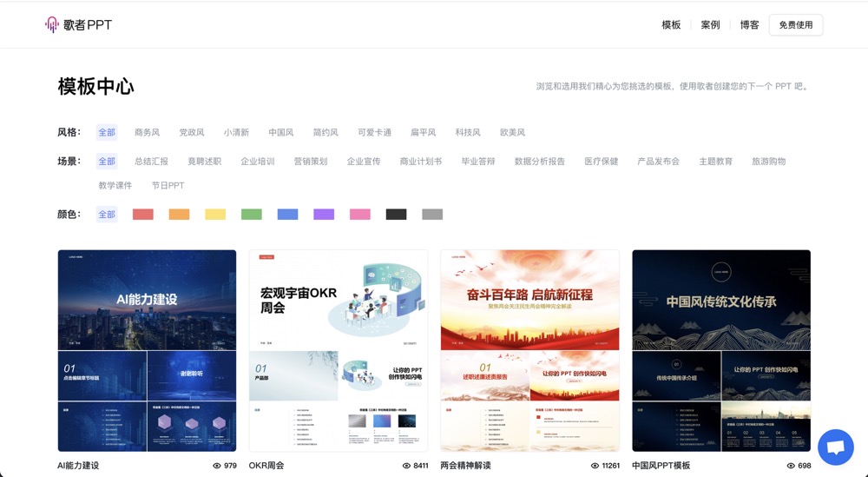The image size is (868, 477).
Task: Filter style by 党政风
Action: [192, 132]
